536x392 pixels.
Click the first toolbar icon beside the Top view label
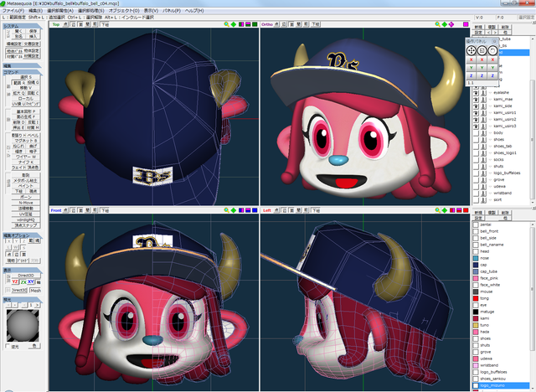[x=65, y=24]
